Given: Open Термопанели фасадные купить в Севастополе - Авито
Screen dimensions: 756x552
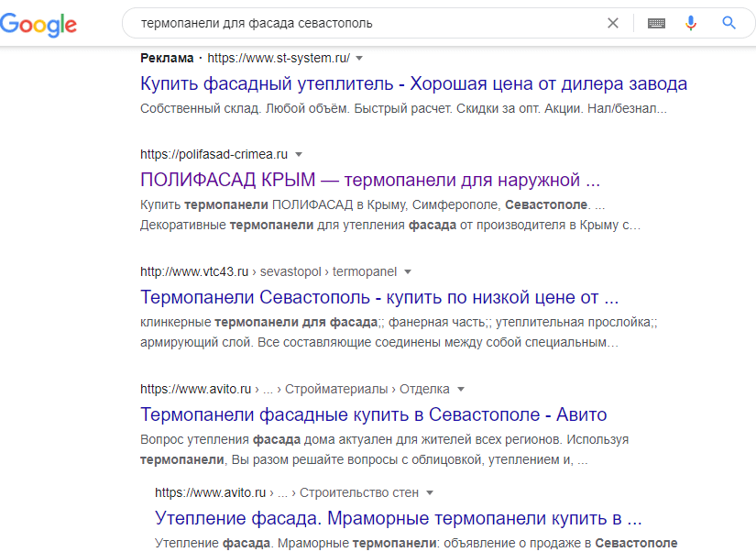Looking at the screenshot, I should (x=373, y=414).
